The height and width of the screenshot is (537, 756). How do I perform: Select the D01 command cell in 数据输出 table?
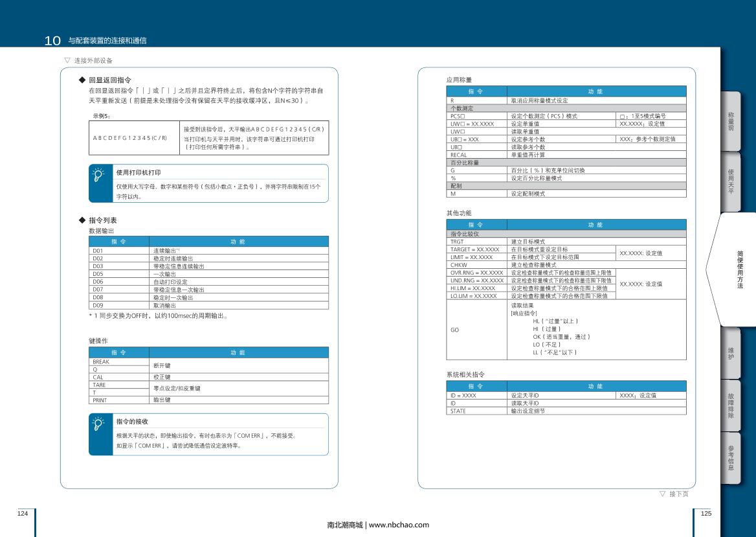coord(98,250)
